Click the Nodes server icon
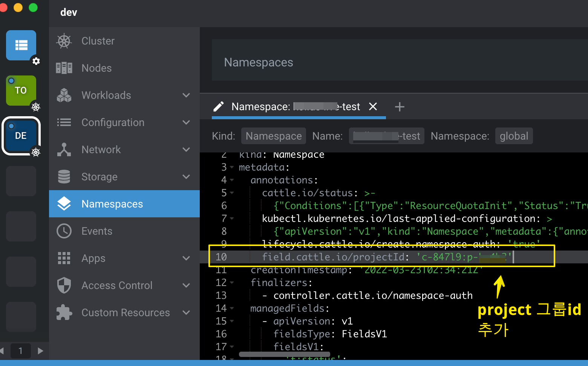 [x=64, y=68]
